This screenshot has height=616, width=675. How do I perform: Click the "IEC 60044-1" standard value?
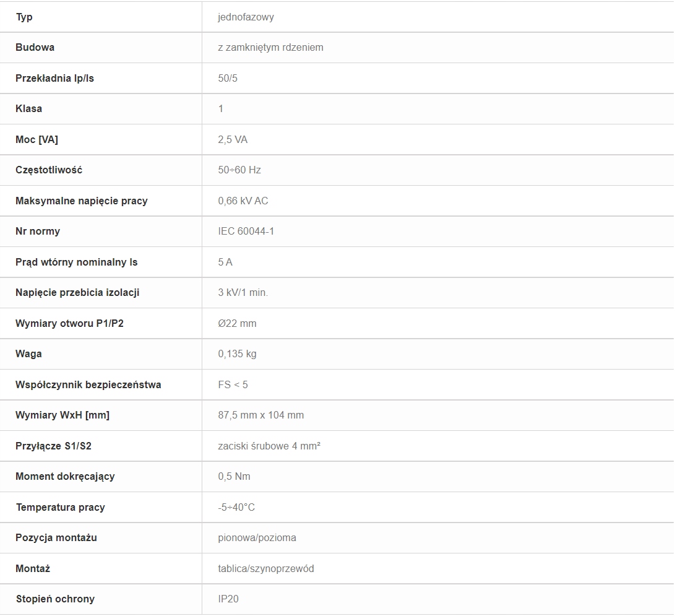(x=246, y=231)
